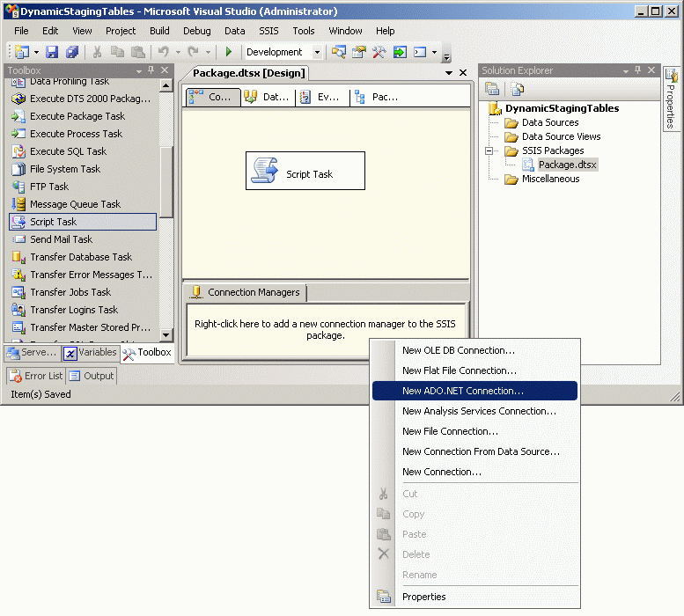Viewport: 684px width, 616px height.
Task: Switch to the Package Explorer tab
Action: pyautogui.click(x=378, y=97)
